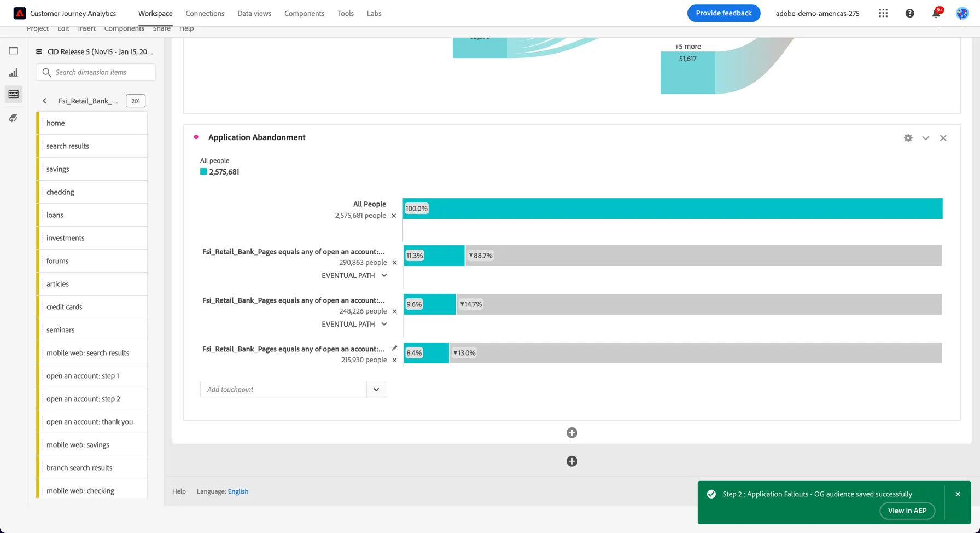Go to the Data views tab
Screen dimensions: 980x533
point(254,14)
